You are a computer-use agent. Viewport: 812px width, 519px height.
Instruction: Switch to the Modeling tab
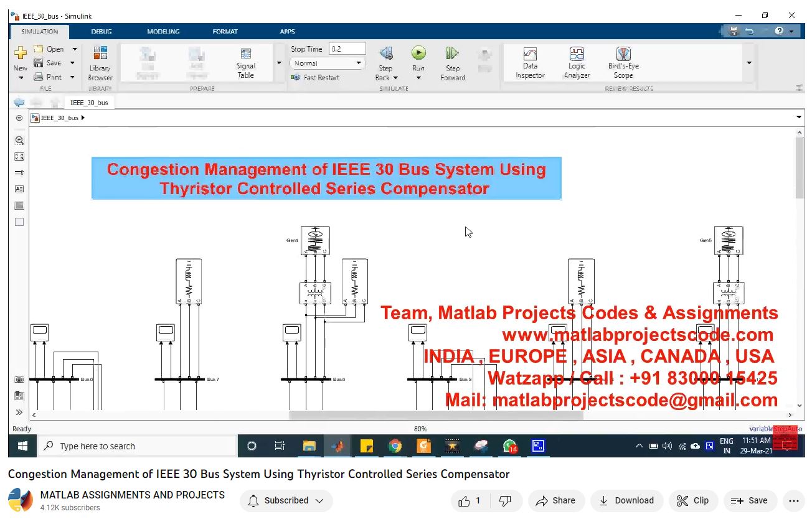(x=163, y=32)
